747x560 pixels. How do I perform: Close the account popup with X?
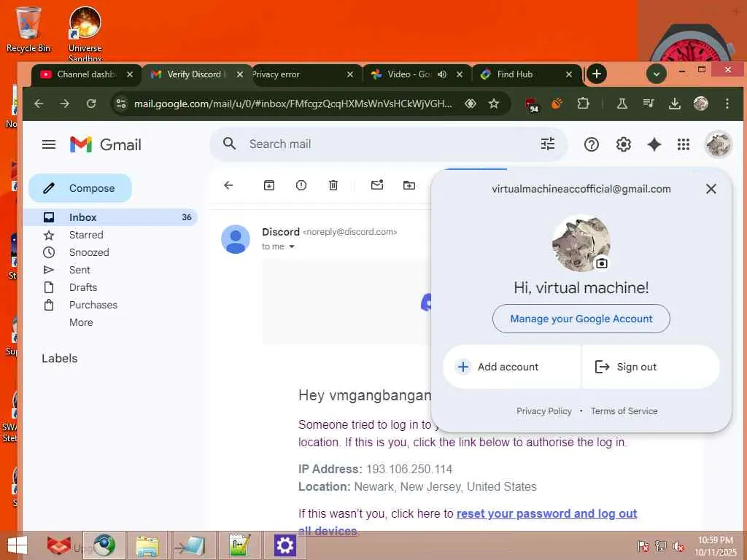711,189
